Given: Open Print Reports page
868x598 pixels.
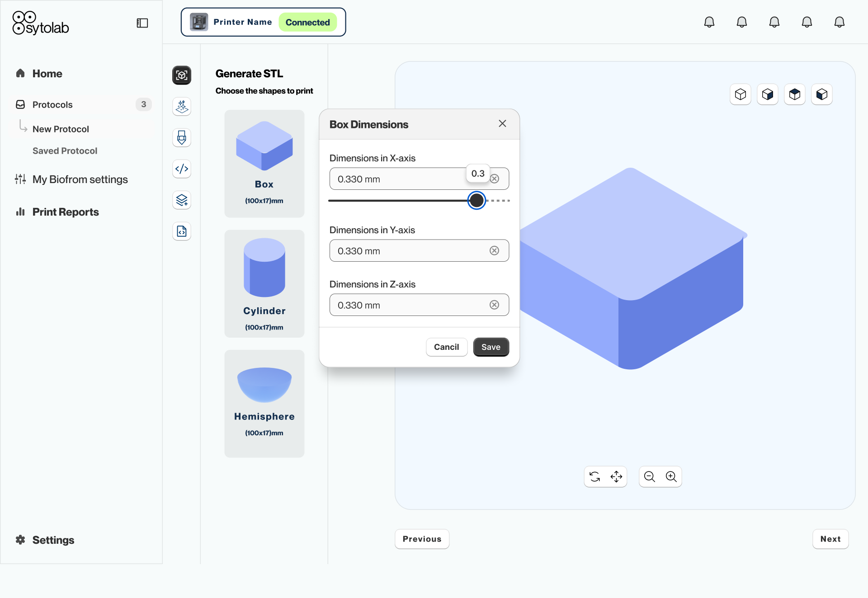Looking at the screenshot, I should 65,212.
